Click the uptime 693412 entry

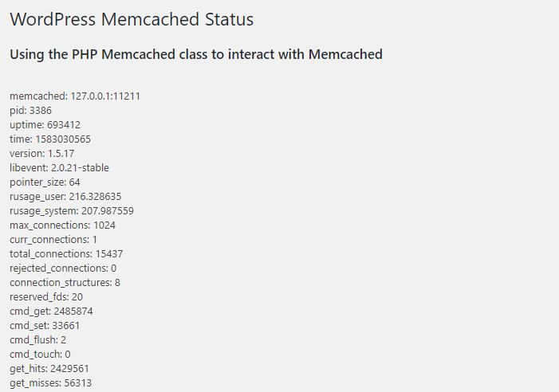[45, 125]
